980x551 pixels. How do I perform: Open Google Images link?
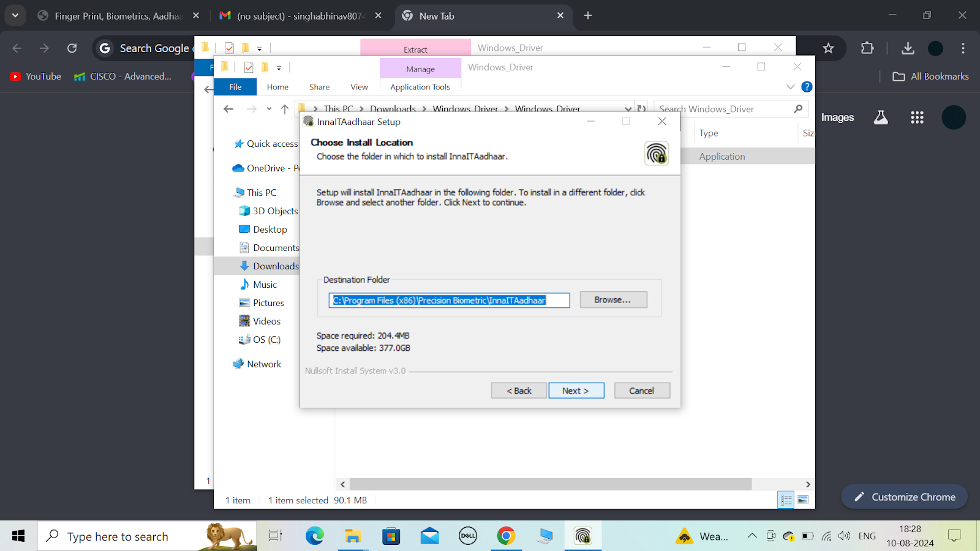click(x=837, y=118)
